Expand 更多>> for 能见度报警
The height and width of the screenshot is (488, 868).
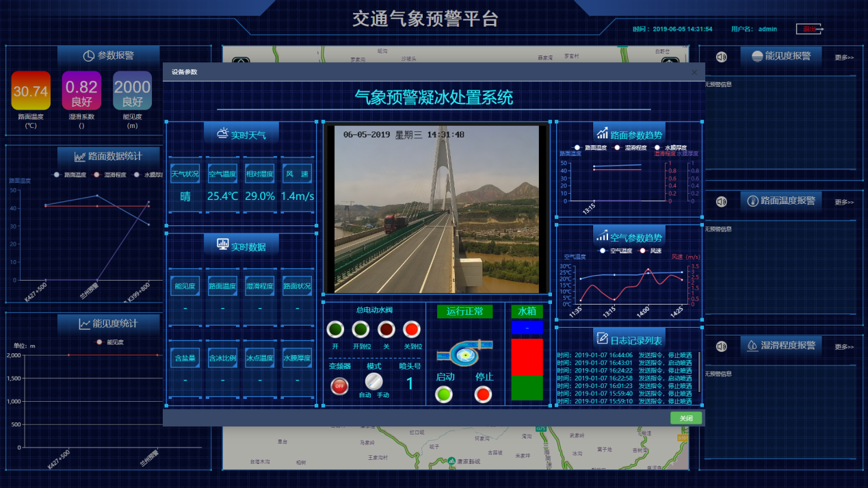click(x=844, y=57)
